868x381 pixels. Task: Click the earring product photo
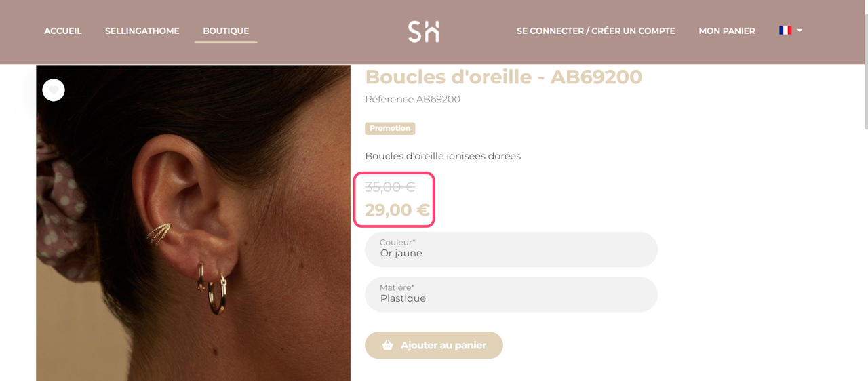[x=193, y=223]
